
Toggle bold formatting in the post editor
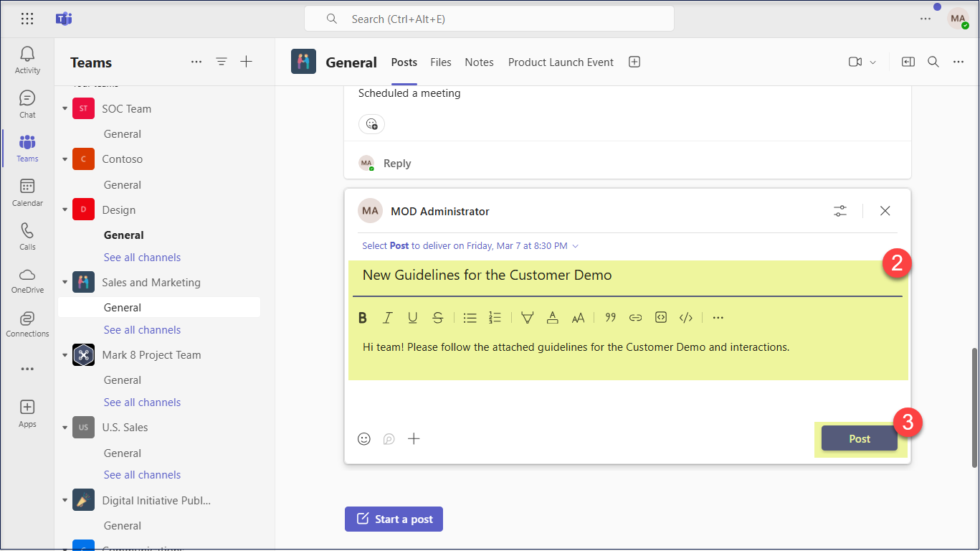[x=363, y=318]
